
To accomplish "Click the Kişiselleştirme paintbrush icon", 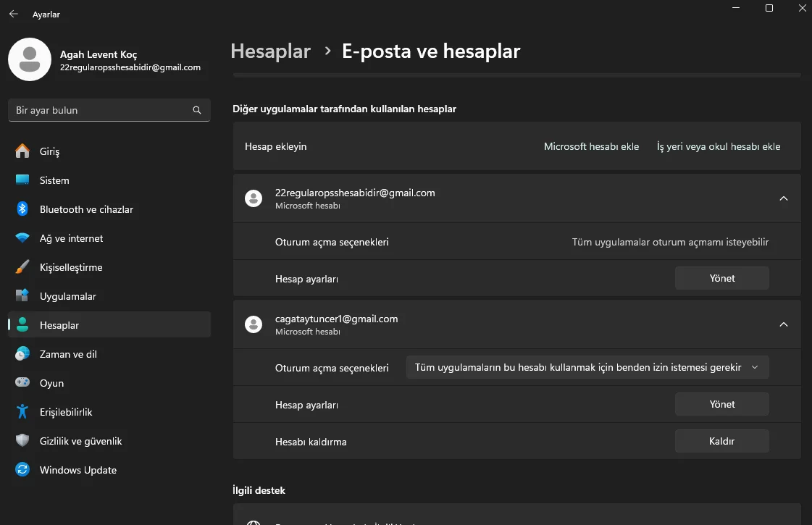I will coord(22,267).
